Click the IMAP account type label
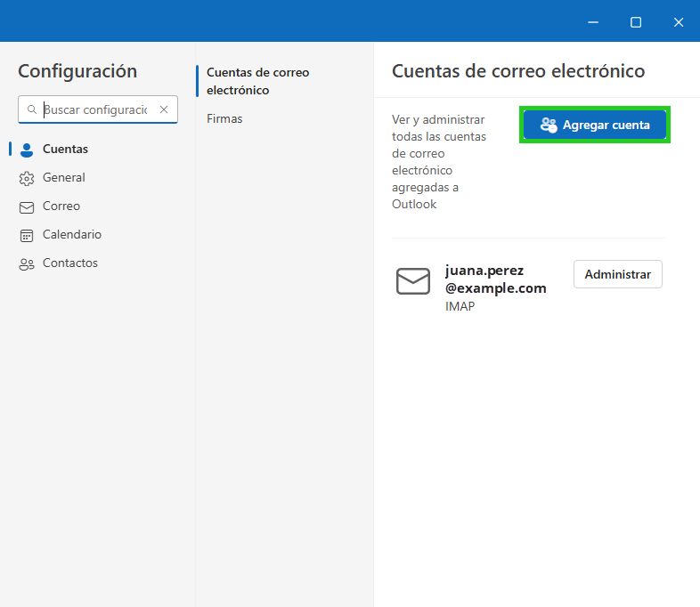Viewport: 700px width, 607px height. (460, 306)
